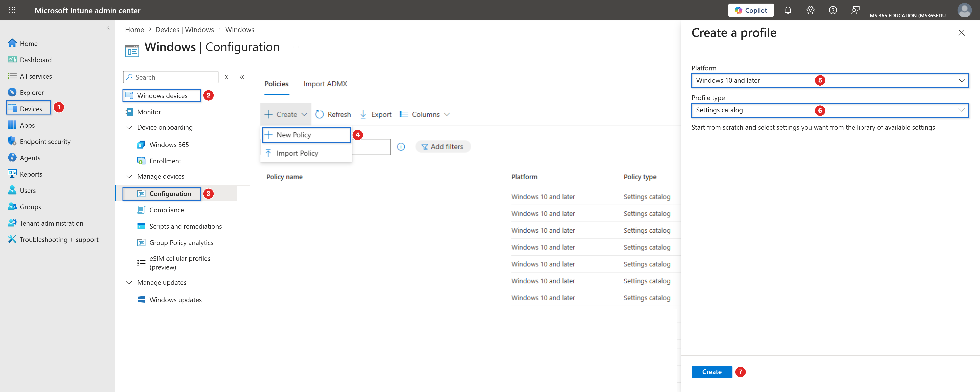Sort by Policy name column header
The height and width of the screenshot is (392, 980).
pyautogui.click(x=285, y=177)
